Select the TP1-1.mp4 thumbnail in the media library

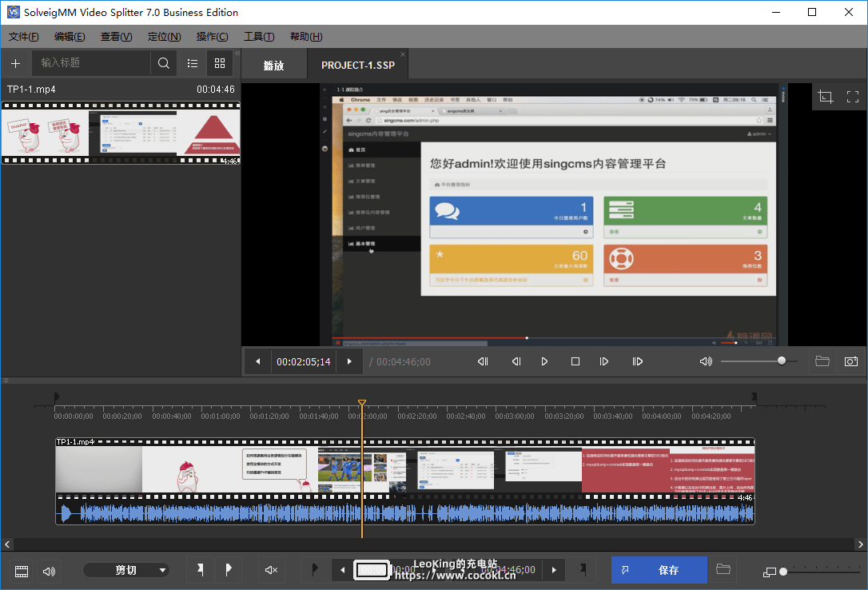(121, 133)
